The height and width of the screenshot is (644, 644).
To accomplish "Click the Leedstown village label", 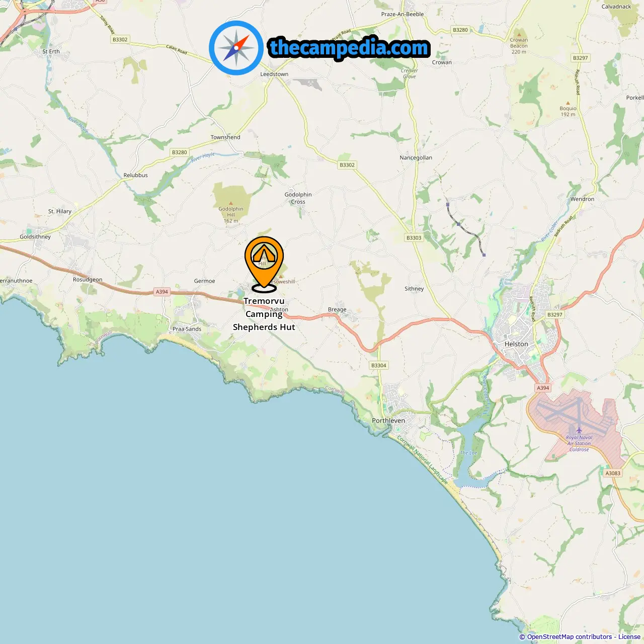I will (x=274, y=74).
